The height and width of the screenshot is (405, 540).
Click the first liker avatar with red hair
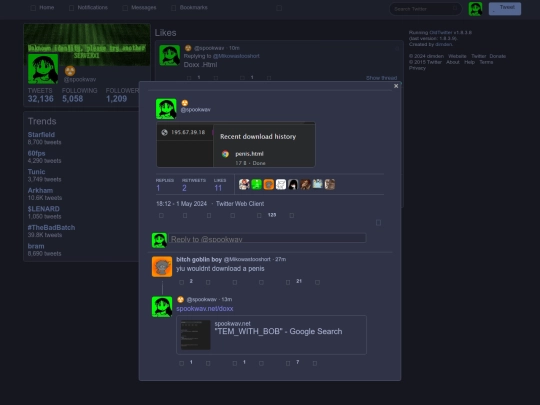tap(244, 184)
